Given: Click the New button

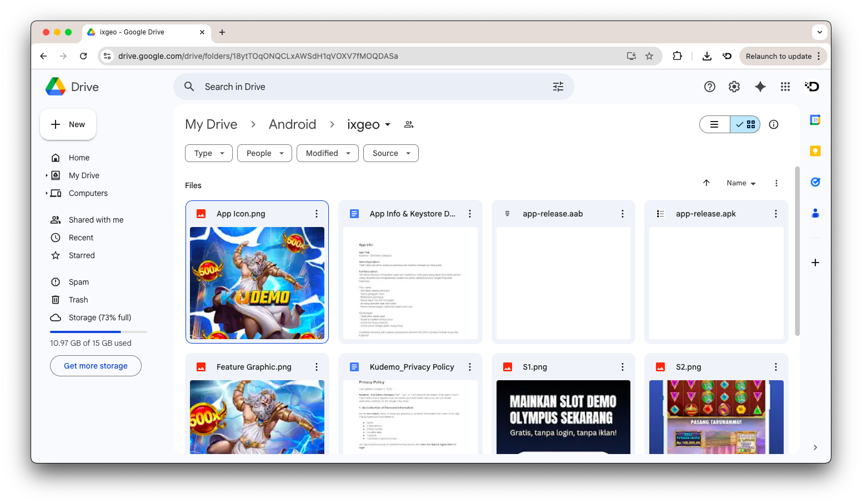Looking at the screenshot, I should tap(68, 124).
